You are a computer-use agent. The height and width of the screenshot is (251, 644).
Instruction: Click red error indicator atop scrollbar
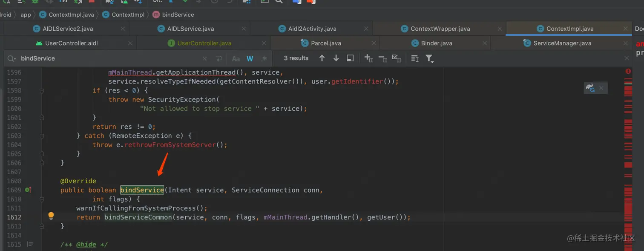(x=628, y=72)
